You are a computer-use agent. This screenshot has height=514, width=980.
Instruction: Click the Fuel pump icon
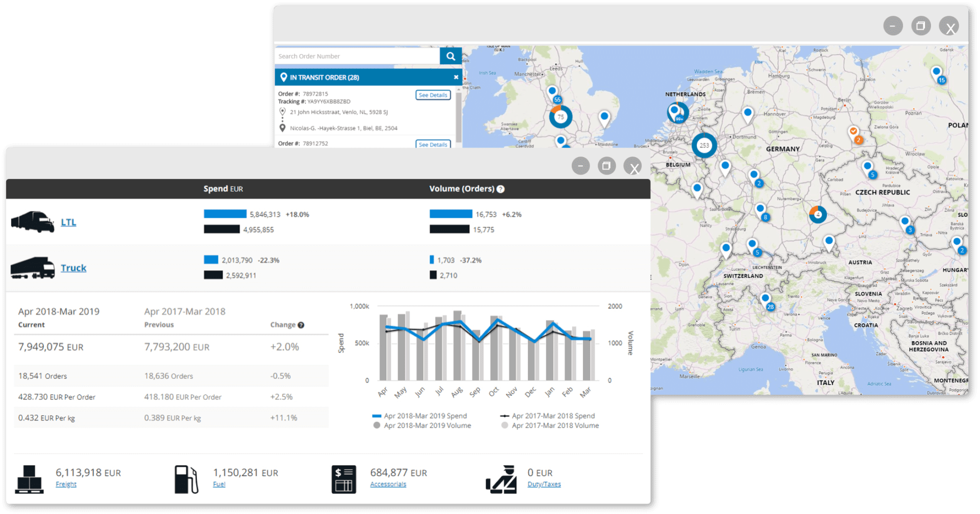(x=186, y=479)
